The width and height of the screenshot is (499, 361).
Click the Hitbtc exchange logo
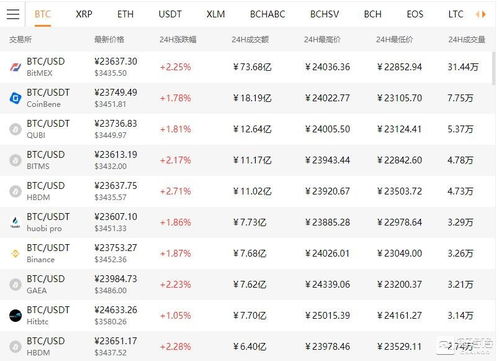(15, 315)
